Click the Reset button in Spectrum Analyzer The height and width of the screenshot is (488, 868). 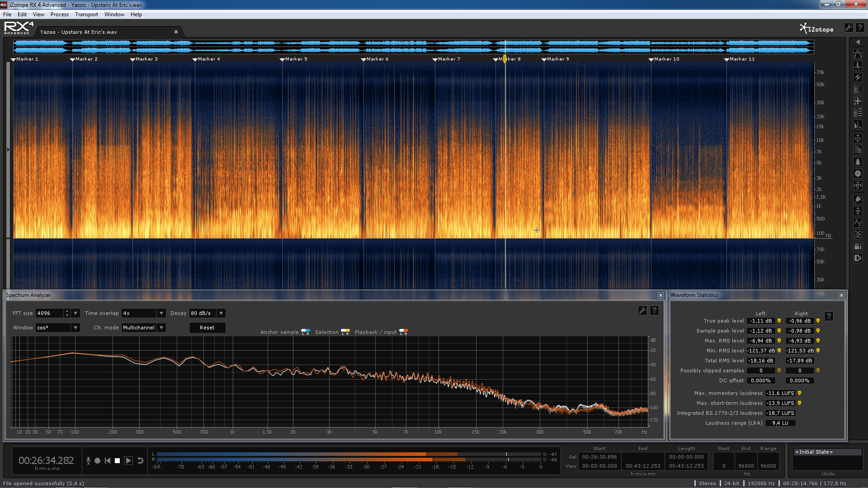tap(207, 328)
